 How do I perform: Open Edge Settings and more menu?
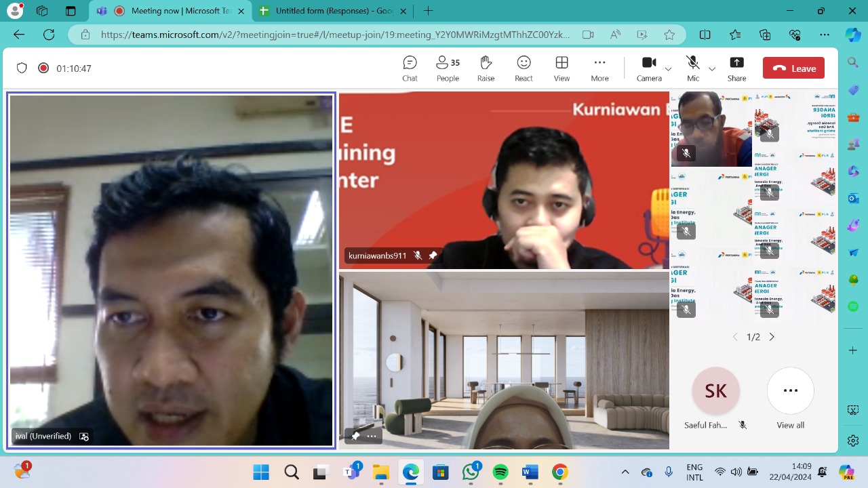(x=825, y=35)
